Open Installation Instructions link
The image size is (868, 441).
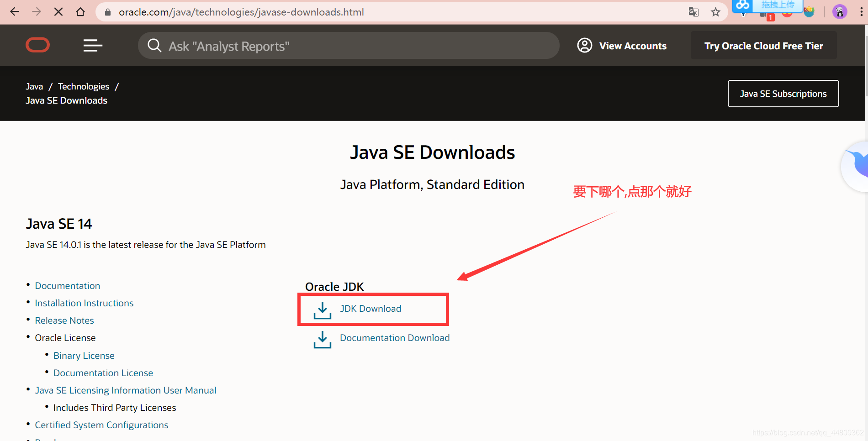(x=84, y=303)
